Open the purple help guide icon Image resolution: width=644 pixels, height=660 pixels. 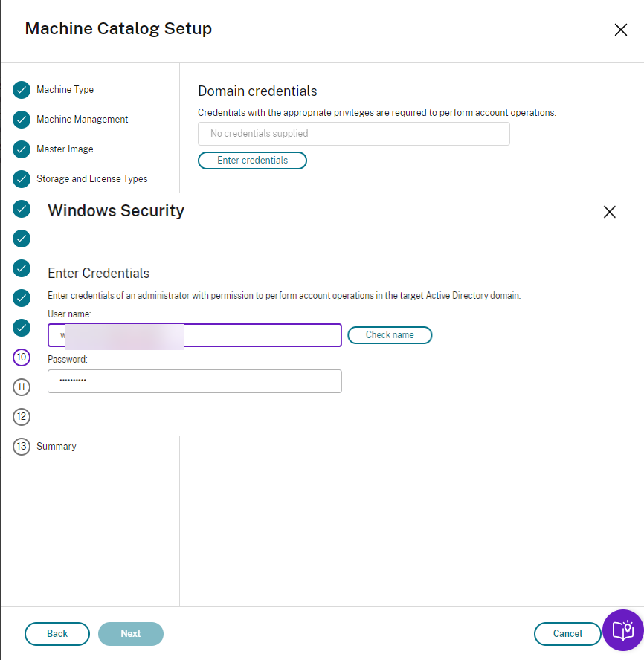[622, 630]
